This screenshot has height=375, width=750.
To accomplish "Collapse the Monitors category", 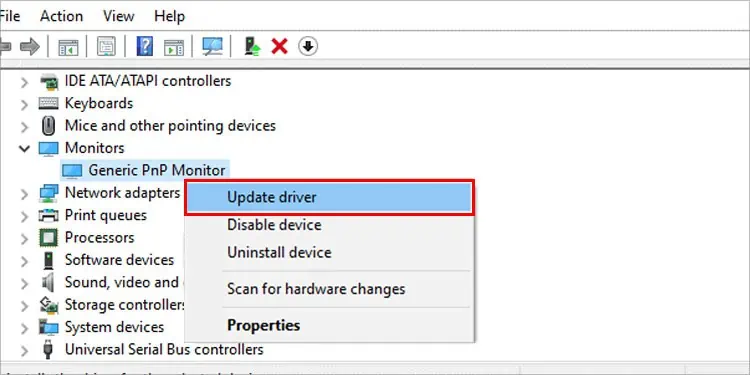I will [24, 148].
